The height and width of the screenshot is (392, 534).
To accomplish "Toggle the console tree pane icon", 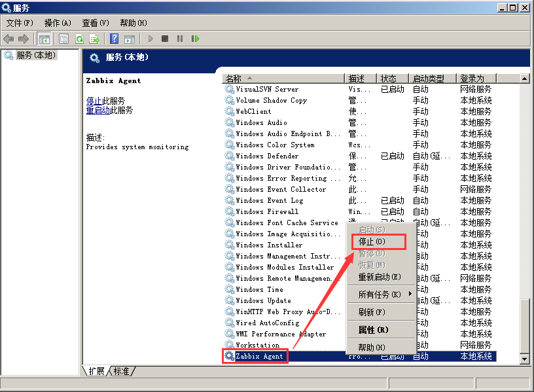I will 44,39.
